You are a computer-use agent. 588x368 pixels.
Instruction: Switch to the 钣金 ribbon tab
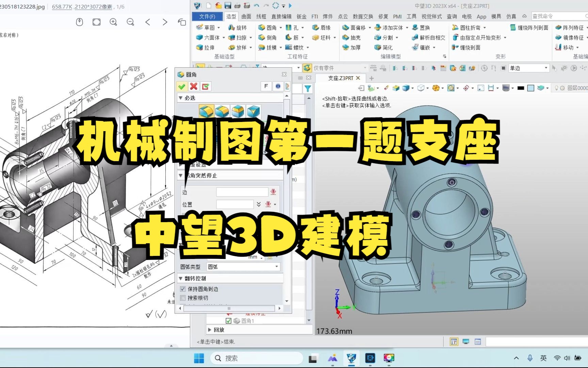301,16
